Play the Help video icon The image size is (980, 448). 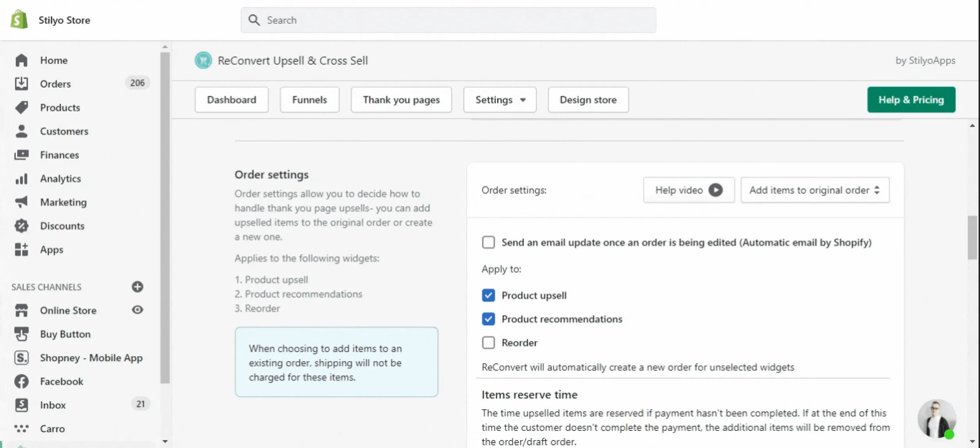(715, 190)
